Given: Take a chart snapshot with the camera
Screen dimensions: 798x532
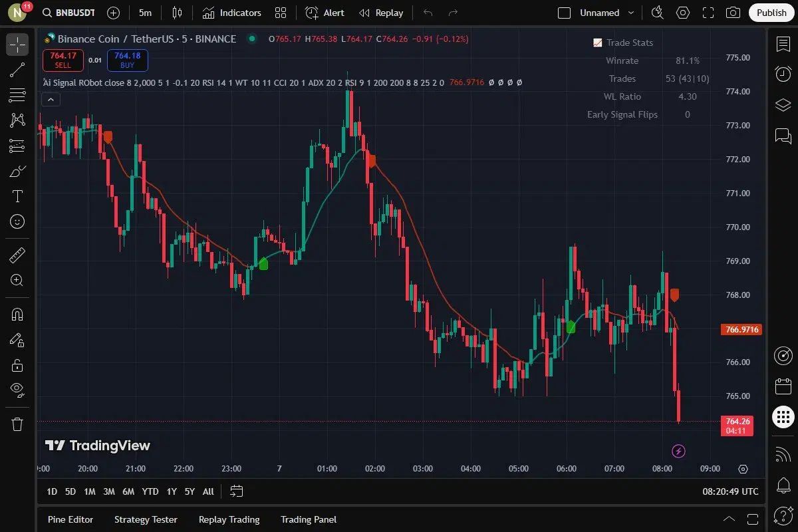Looking at the screenshot, I should point(733,13).
